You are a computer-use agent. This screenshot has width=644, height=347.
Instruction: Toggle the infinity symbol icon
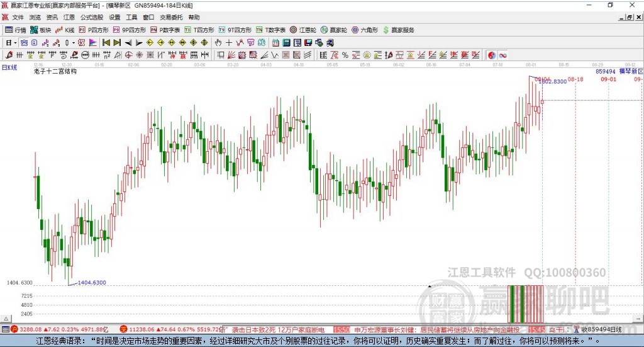pos(503,55)
